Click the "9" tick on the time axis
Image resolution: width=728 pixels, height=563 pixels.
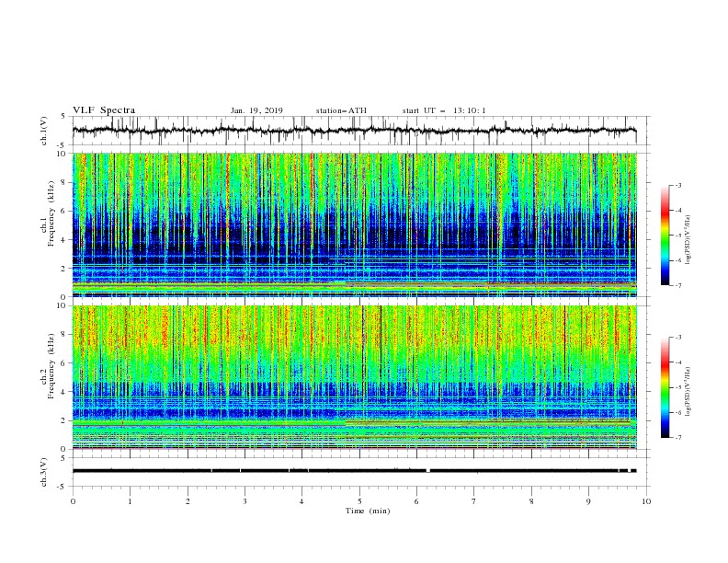[588, 501]
